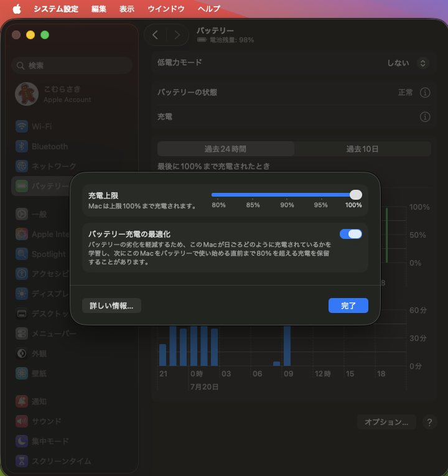Click the アクセシビリティ sidebar icon
The height and width of the screenshot is (476, 448).
click(22, 274)
